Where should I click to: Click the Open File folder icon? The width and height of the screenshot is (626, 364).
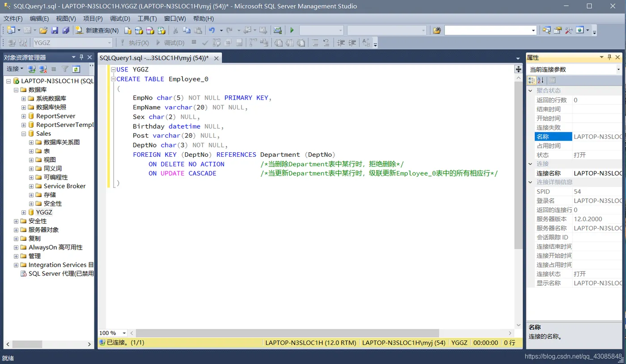(43, 30)
